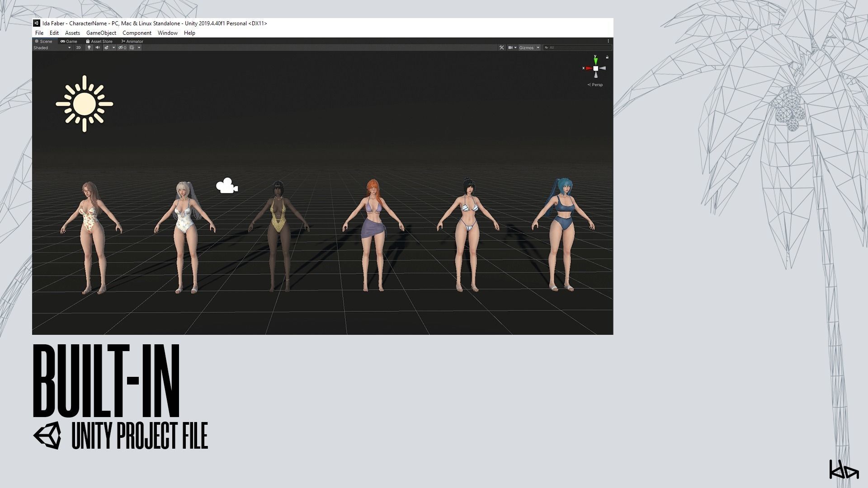Click the grey right axis cone
Viewport: 868px width, 488px height.
click(x=603, y=68)
